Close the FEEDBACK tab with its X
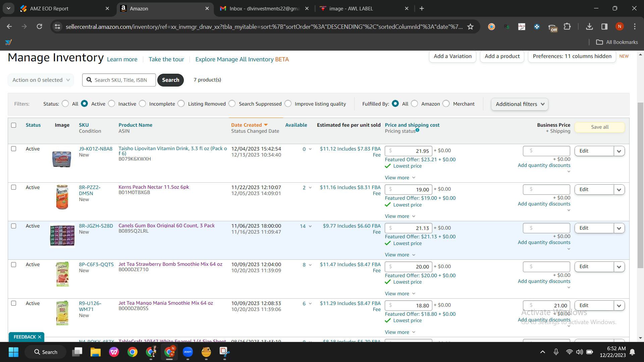The width and height of the screenshot is (644, 362). click(x=40, y=337)
